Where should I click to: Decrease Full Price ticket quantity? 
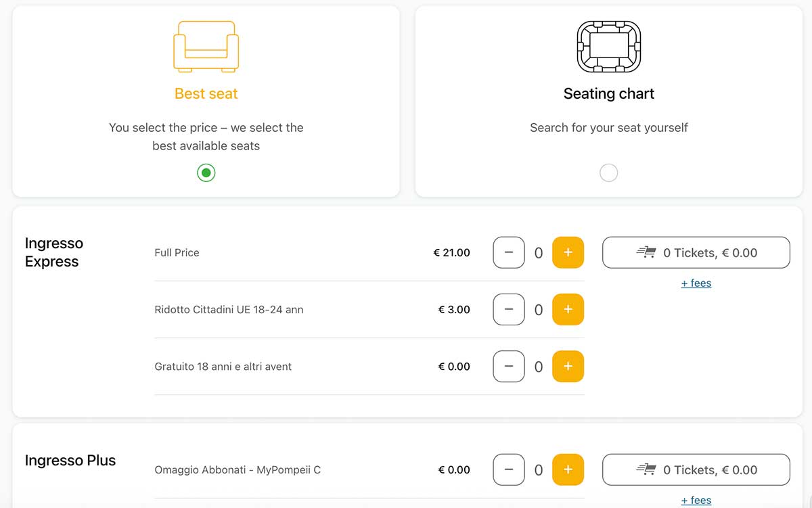(x=509, y=253)
